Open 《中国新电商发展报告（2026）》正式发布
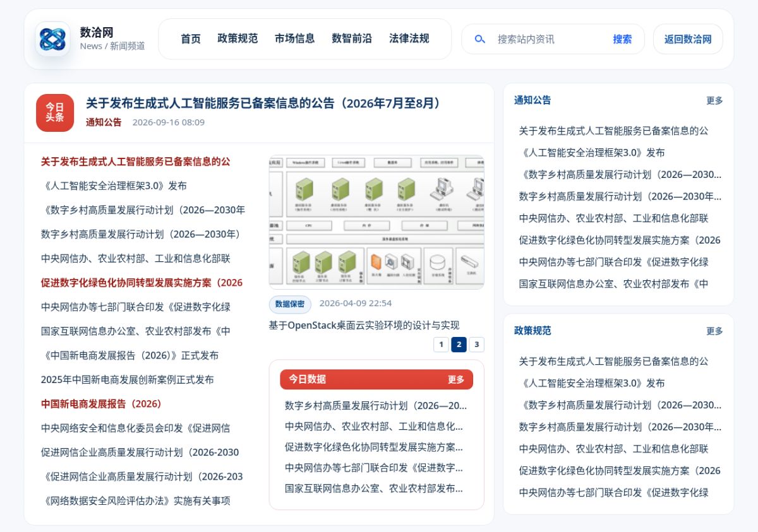Image resolution: width=758 pixels, height=532 pixels. point(130,355)
